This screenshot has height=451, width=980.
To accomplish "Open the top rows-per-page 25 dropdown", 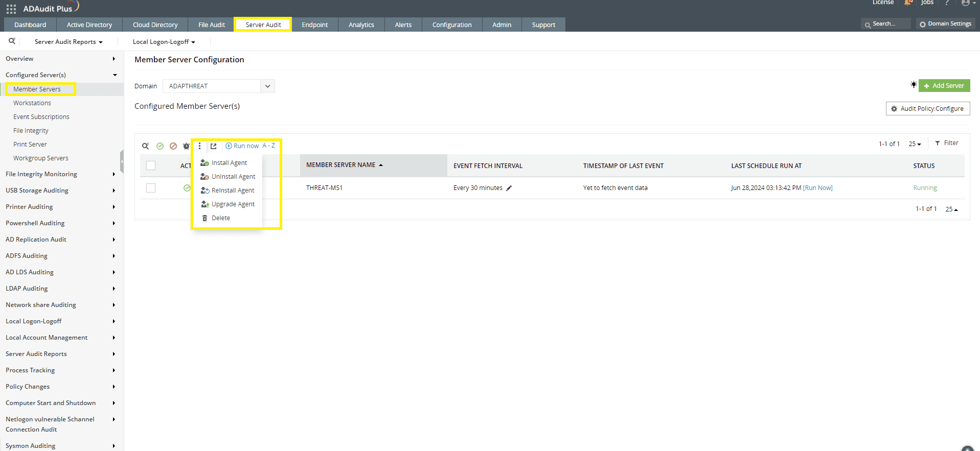I will pos(915,144).
